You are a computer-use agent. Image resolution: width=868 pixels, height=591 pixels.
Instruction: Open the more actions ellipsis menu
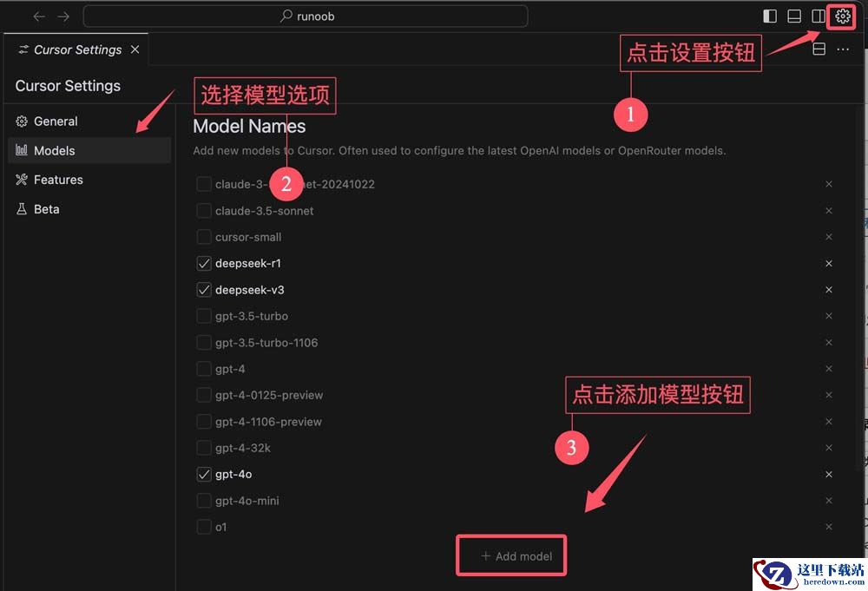tap(843, 49)
